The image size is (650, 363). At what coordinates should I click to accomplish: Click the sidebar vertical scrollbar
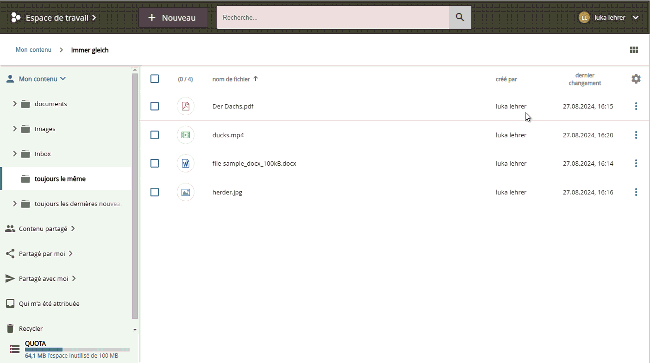[135, 196]
